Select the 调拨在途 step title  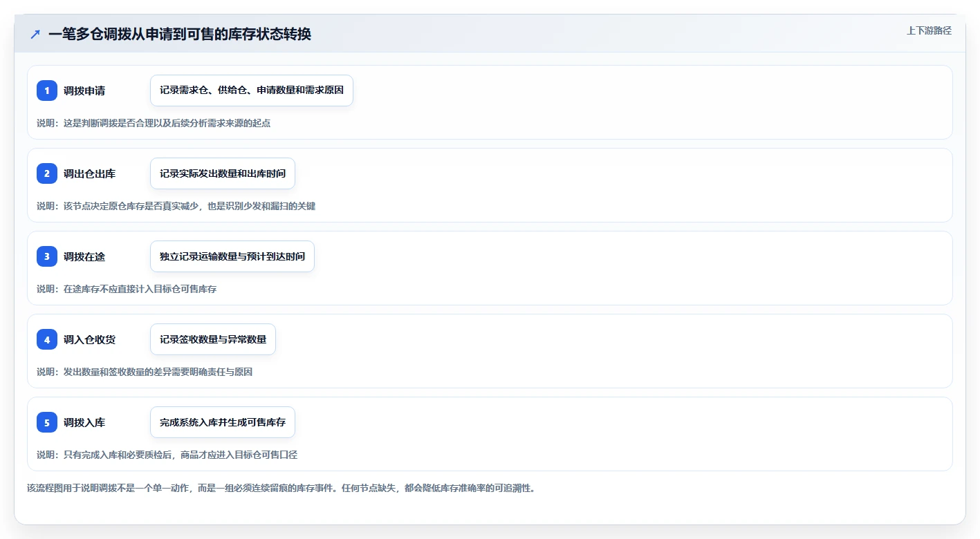[x=84, y=256]
